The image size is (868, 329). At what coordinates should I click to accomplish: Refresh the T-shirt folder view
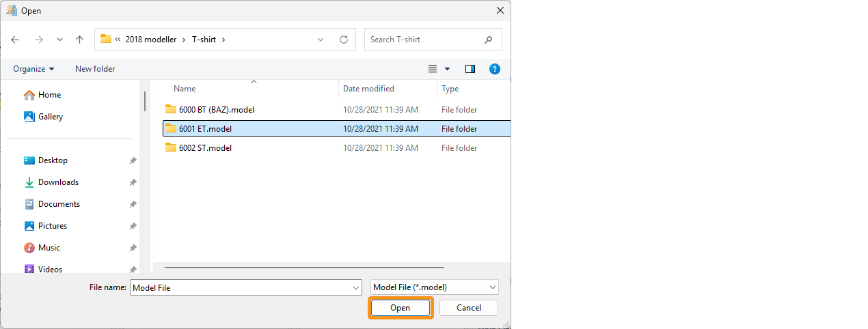(x=344, y=40)
